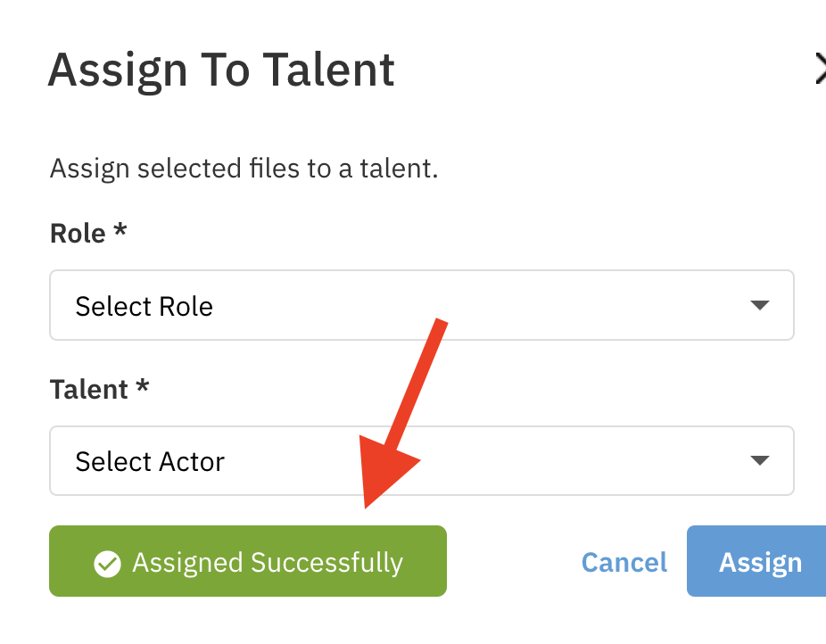Click the 'Assign selected files' description text
The height and width of the screenshot is (644, 826).
[x=244, y=168]
